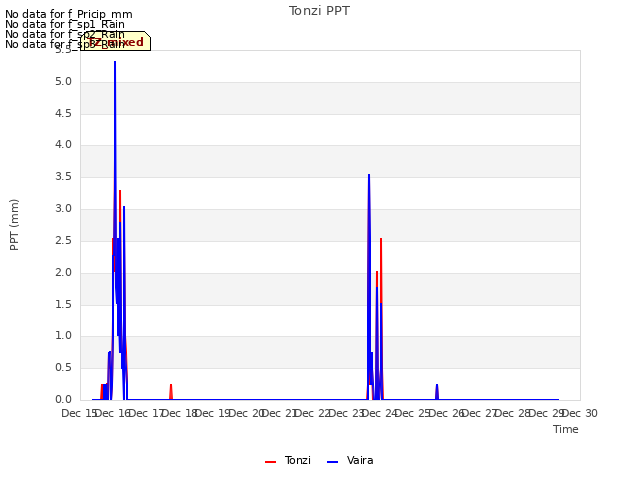The width and height of the screenshot is (640, 480).
Task: Click the Dec 18 x-axis tick label
Action: [180, 413]
